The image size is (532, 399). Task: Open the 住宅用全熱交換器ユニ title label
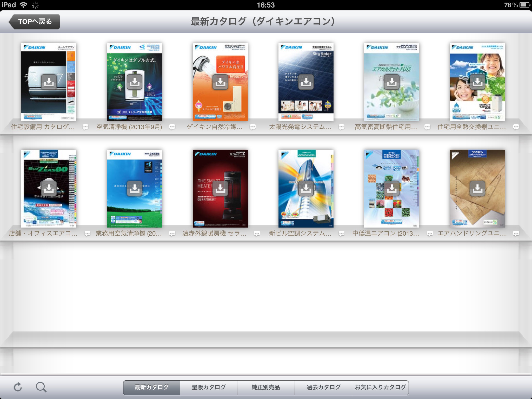tap(472, 127)
